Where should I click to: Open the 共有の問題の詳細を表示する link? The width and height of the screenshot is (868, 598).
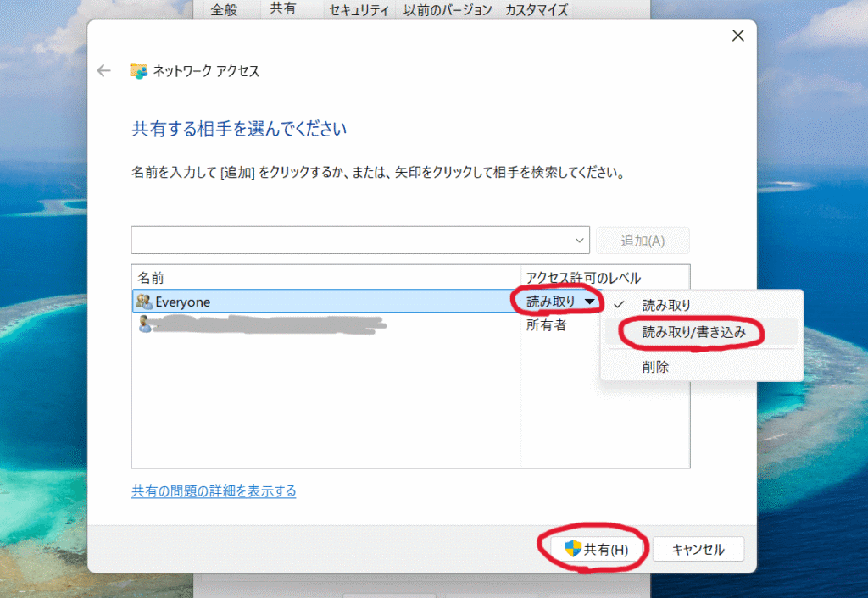[214, 491]
